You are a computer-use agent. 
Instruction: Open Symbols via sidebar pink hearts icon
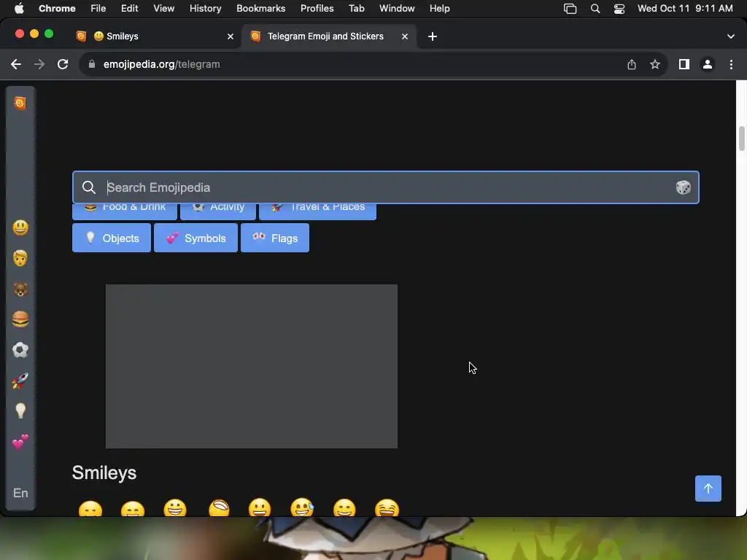[x=20, y=442]
